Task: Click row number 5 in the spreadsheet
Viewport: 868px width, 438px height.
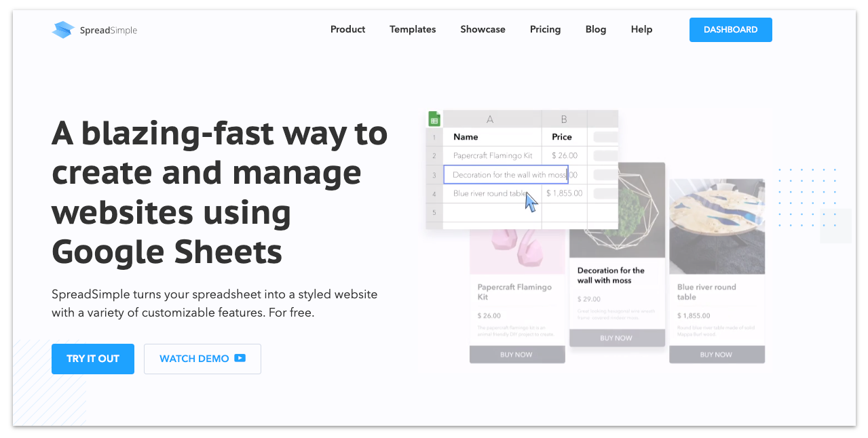Action: (435, 212)
